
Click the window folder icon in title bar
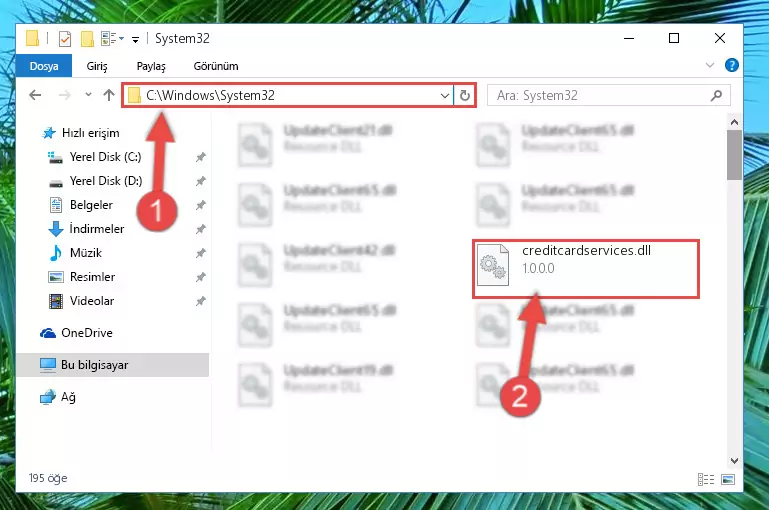(x=32, y=38)
